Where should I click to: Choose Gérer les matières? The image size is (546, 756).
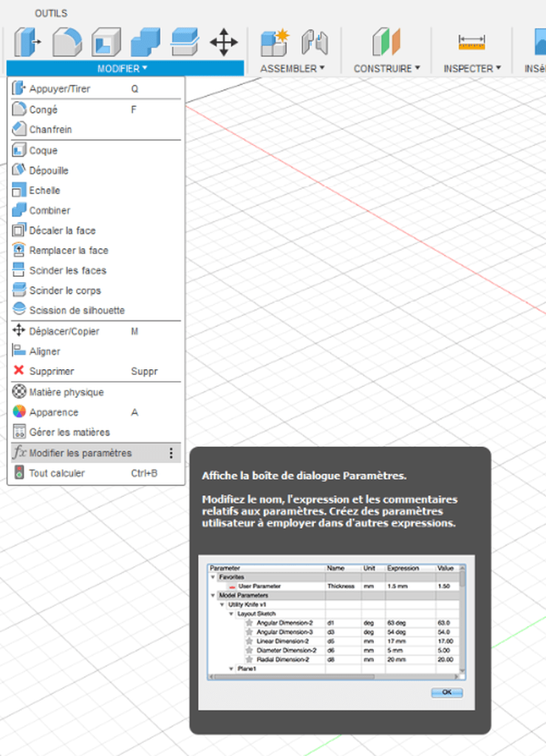tap(96, 432)
